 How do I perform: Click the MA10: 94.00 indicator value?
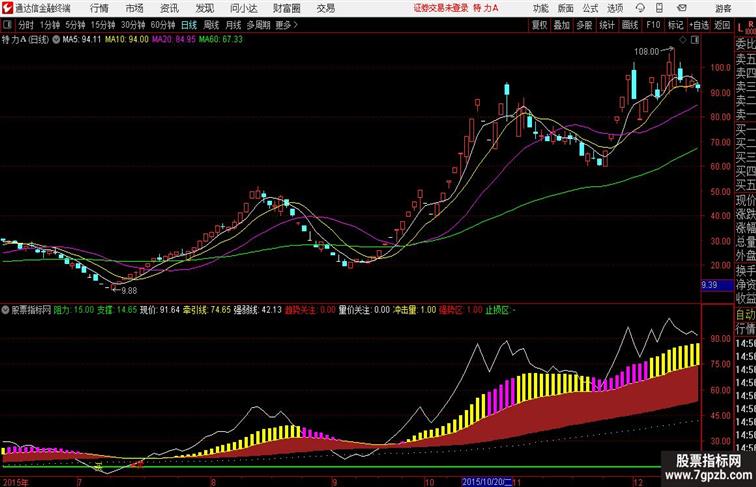pyautogui.click(x=127, y=40)
